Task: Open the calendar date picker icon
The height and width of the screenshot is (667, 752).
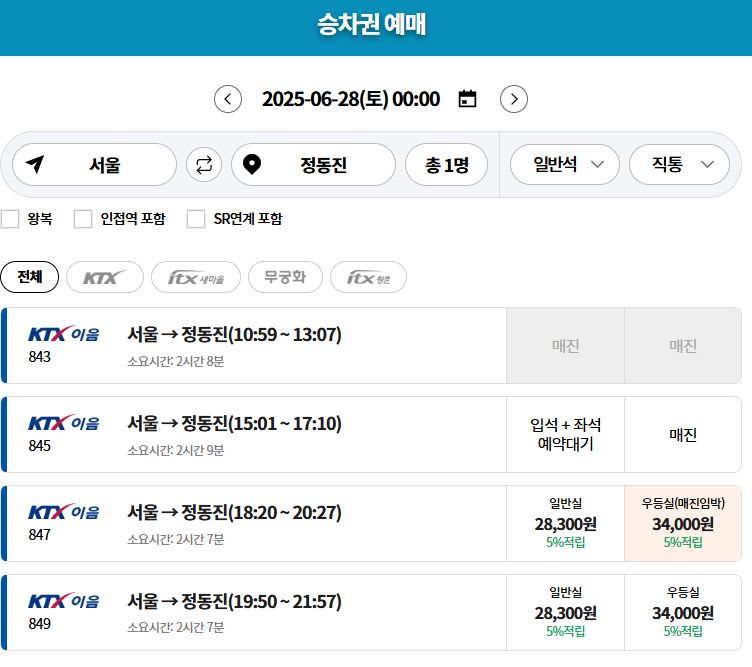Action: pos(467,99)
